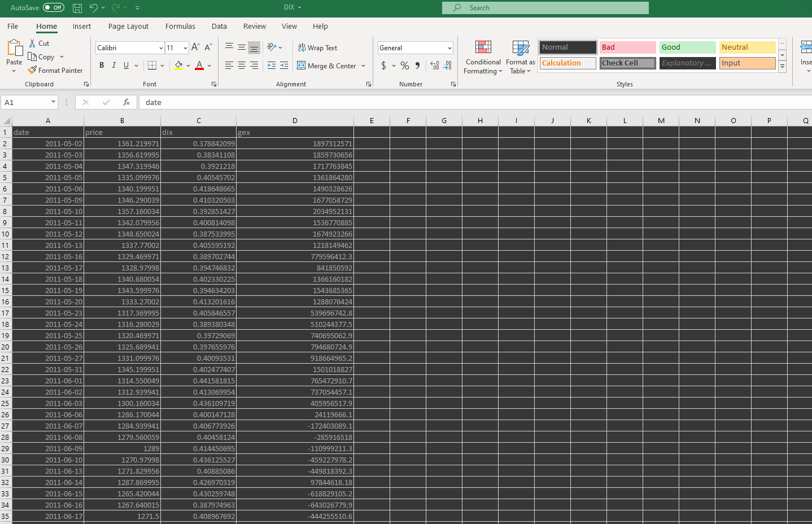Apply the yellow fill color

(178, 65)
